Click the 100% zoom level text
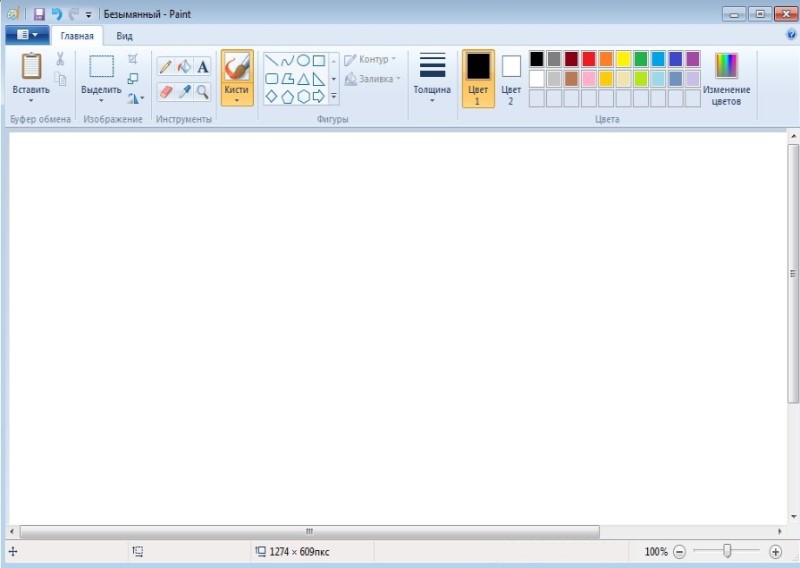Image resolution: width=800 pixels, height=568 pixels. (x=656, y=552)
